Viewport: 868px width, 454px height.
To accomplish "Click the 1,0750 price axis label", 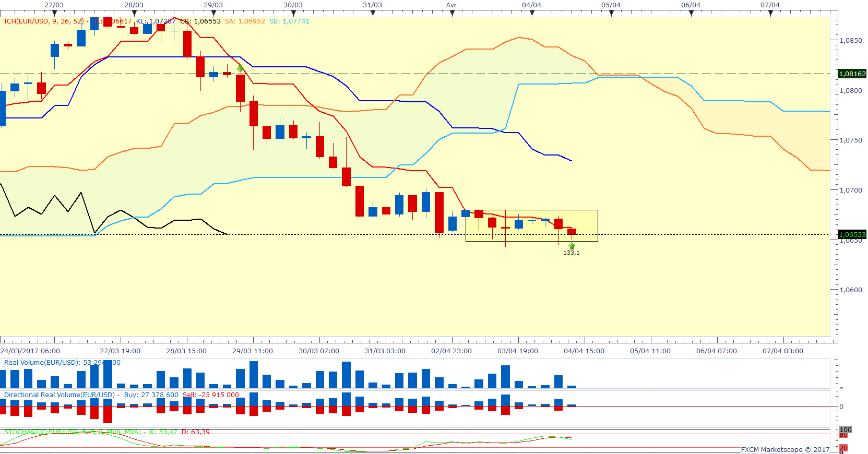I will coord(851,140).
